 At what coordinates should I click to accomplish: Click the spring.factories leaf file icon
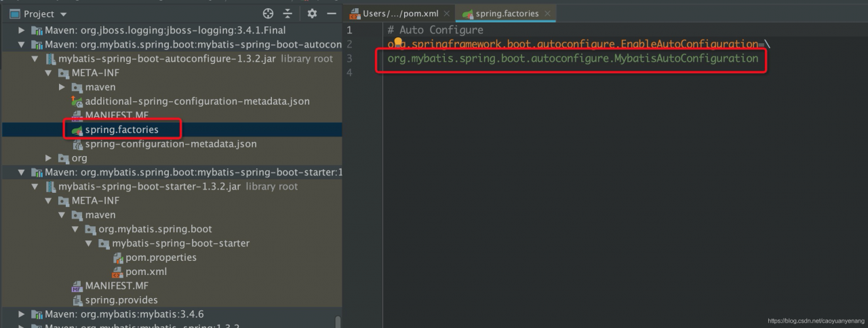77,130
